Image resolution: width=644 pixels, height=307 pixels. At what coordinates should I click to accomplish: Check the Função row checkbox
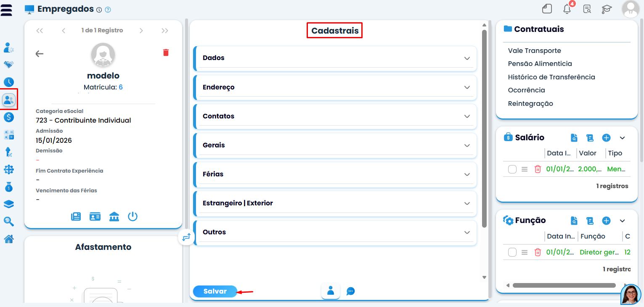coord(512,252)
